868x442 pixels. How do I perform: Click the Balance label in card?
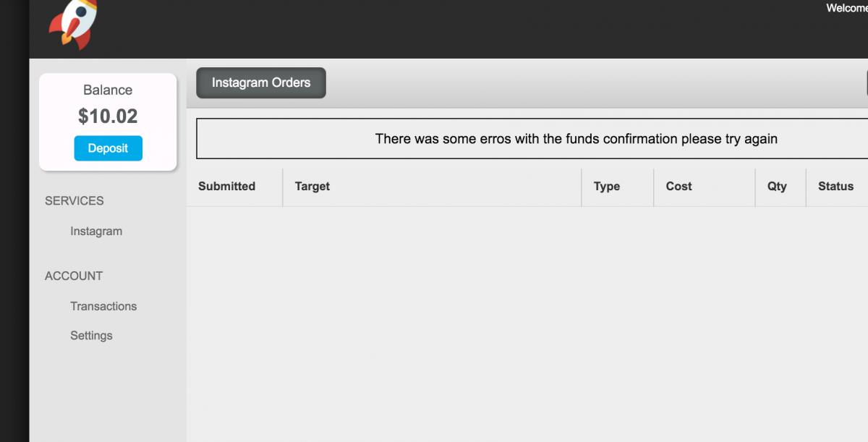coord(108,90)
